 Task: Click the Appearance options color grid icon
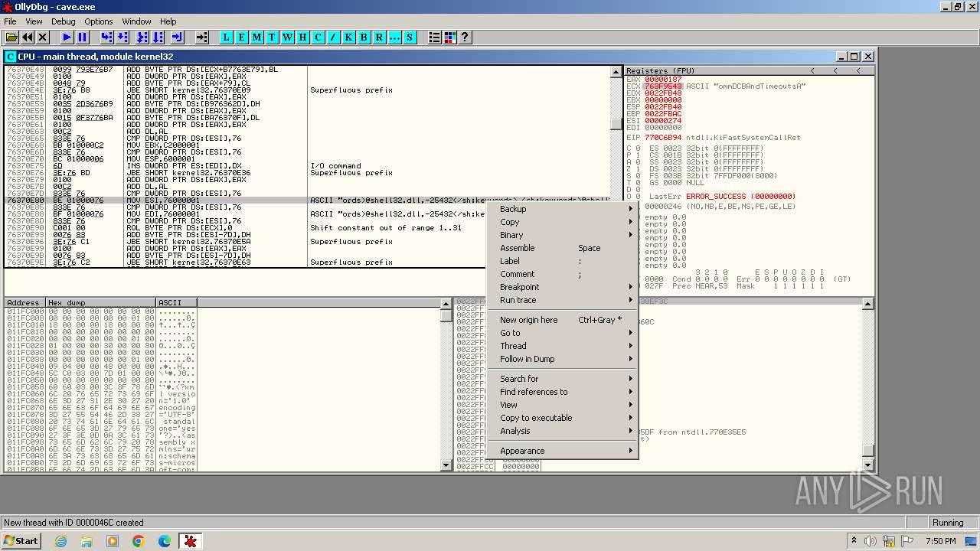click(449, 37)
